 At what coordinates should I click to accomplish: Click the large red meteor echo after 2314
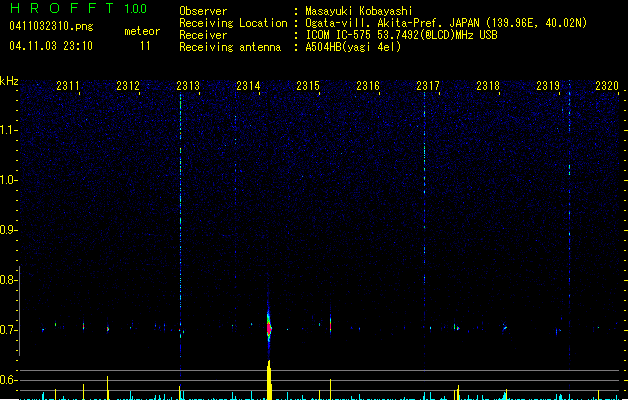[x=269, y=327]
